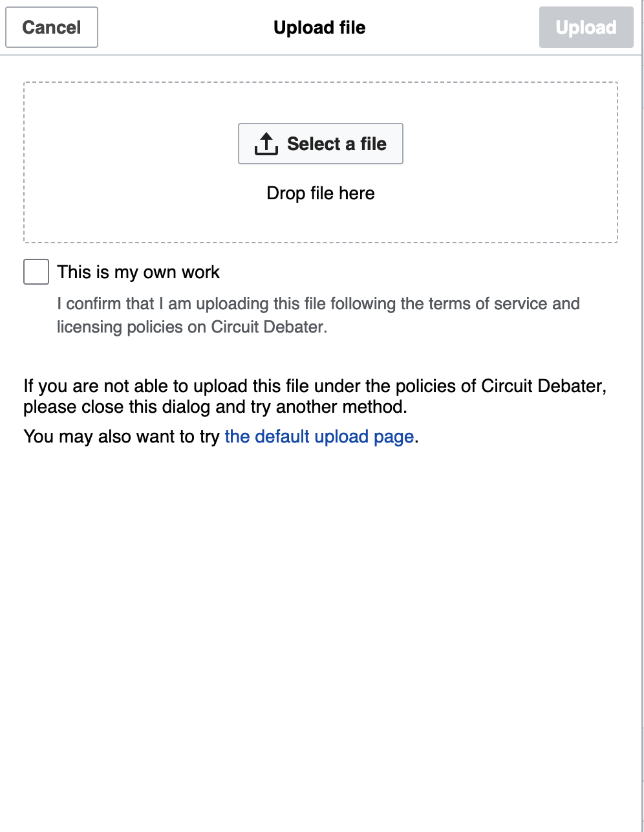This screenshot has width=644, height=832.
Task: Tick the 'This is my own work' checkbox
Action: pos(36,272)
